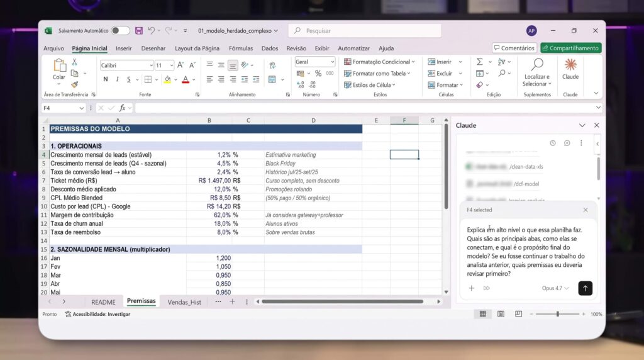The image size is (644, 360).
Task: Click the Comentários button
Action: tap(514, 48)
